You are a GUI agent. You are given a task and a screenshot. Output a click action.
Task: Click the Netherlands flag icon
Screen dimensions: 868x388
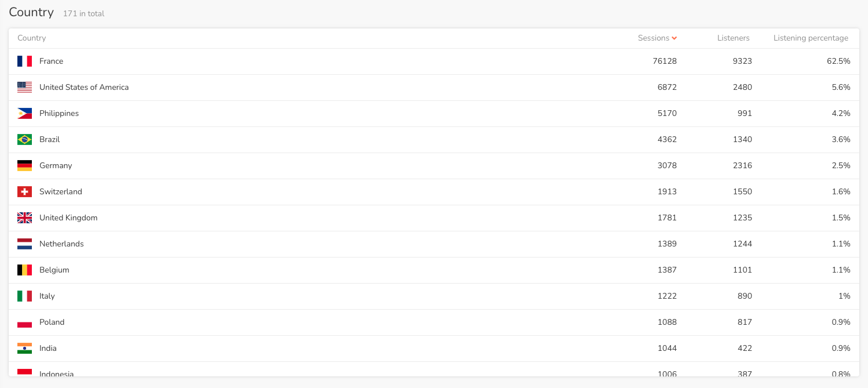pos(24,244)
